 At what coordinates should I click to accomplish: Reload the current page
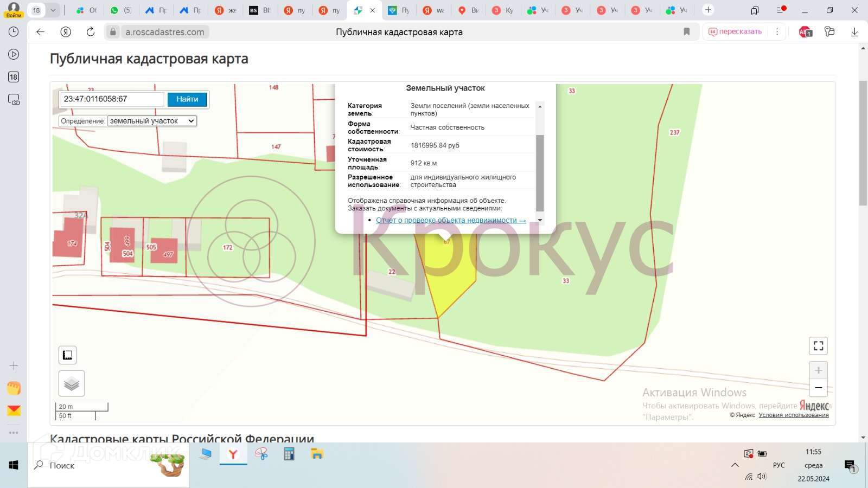tap(91, 32)
